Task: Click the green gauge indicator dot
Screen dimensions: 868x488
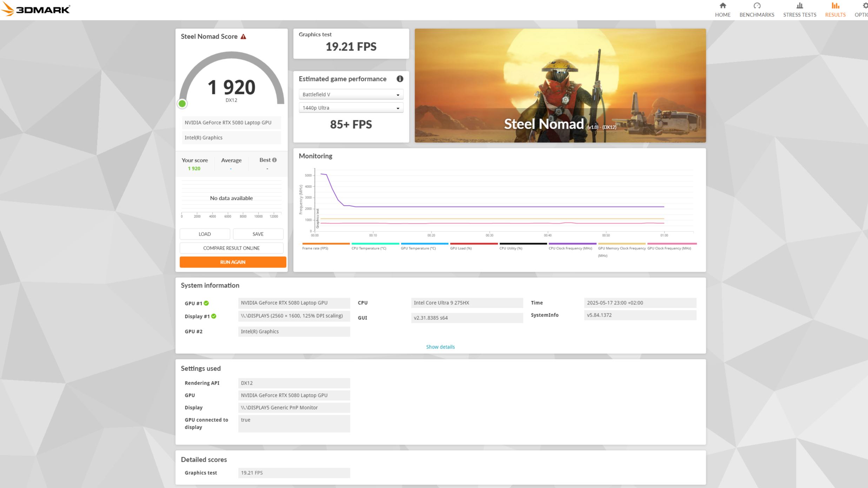Action: [x=182, y=103]
